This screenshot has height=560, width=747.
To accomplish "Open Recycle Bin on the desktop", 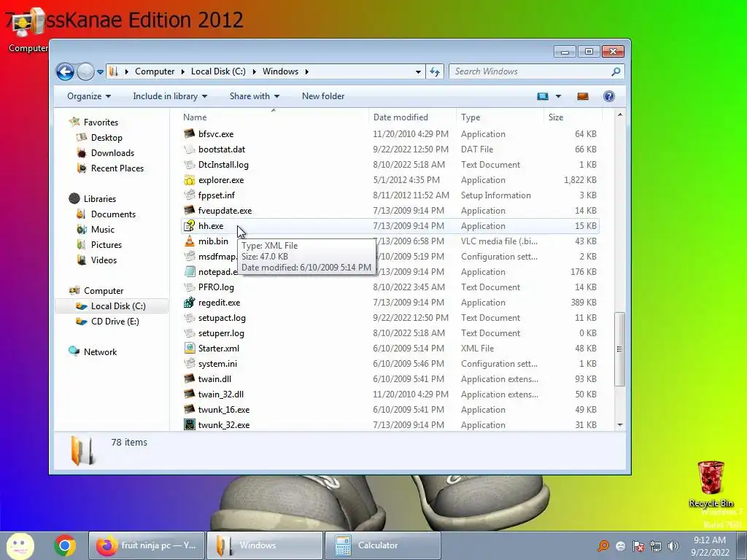I will click(x=711, y=484).
